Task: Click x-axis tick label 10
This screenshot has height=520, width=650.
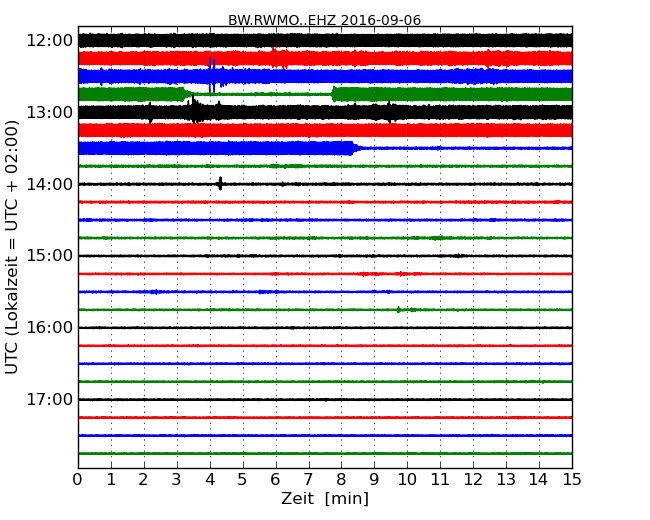Action: 407,480
